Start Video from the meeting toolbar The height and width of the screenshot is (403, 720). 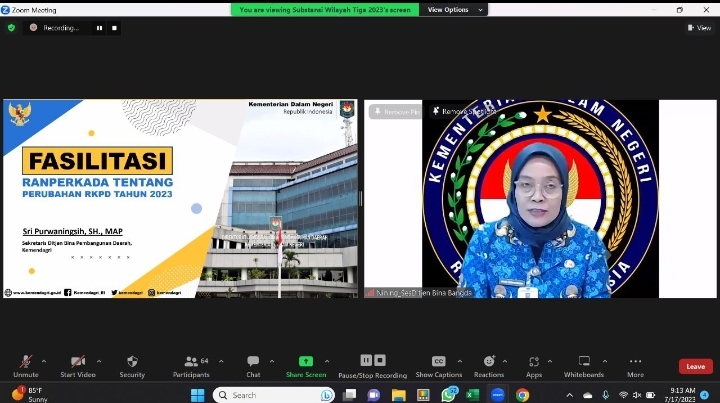click(77, 364)
